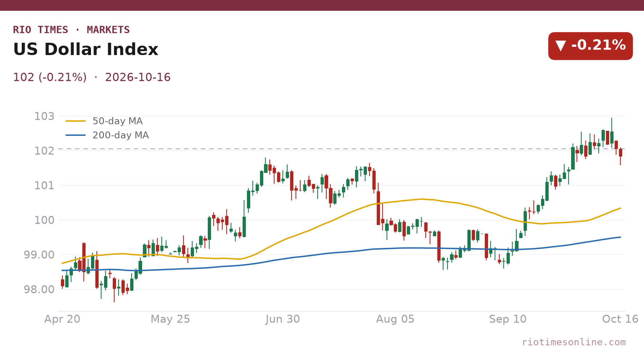Click the blue 200-day MA legend line swatch
644x362 pixels.
(76, 135)
